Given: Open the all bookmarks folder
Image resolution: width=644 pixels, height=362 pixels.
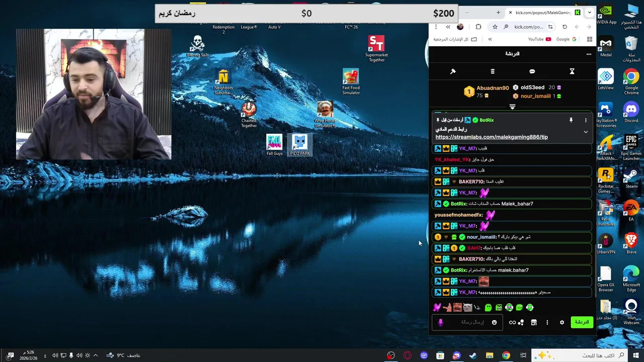Looking at the screenshot, I should click(x=455, y=39).
